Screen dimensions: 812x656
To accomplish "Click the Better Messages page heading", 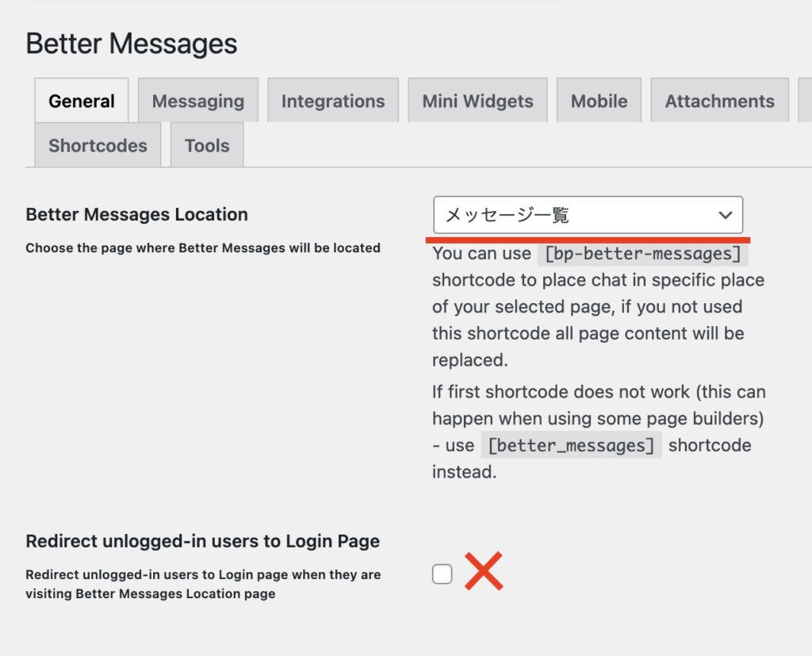I will 132,43.
